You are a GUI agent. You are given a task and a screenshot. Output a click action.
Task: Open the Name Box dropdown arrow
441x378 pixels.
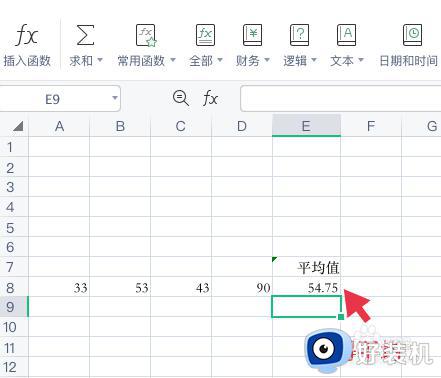coord(115,98)
